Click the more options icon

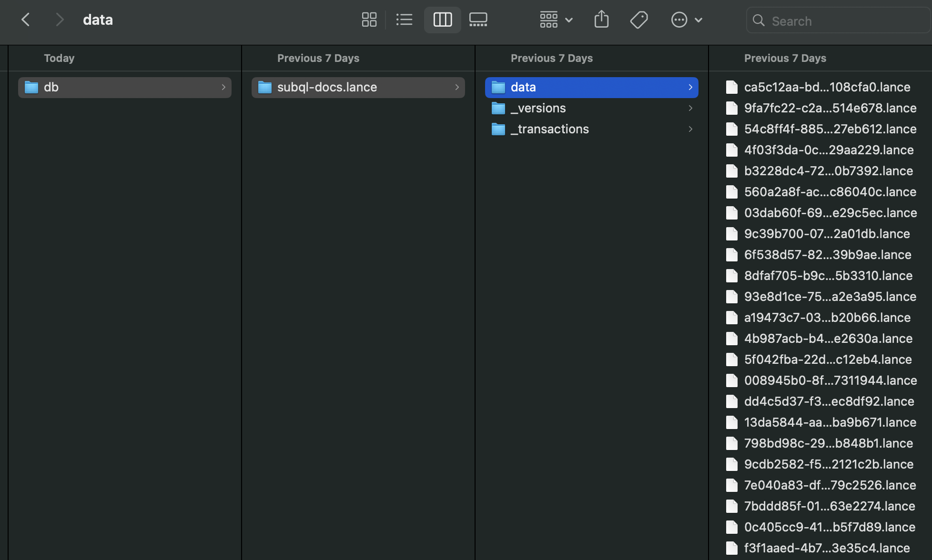pyautogui.click(x=679, y=20)
